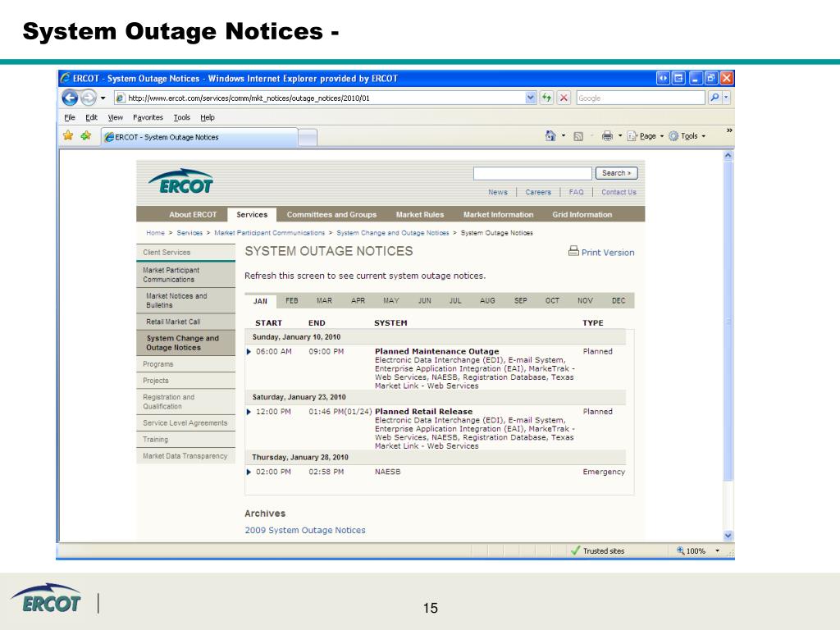Open the recent pages dropdown arrow
The width and height of the screenshot is (840, 630).
(x=103, y=98)
